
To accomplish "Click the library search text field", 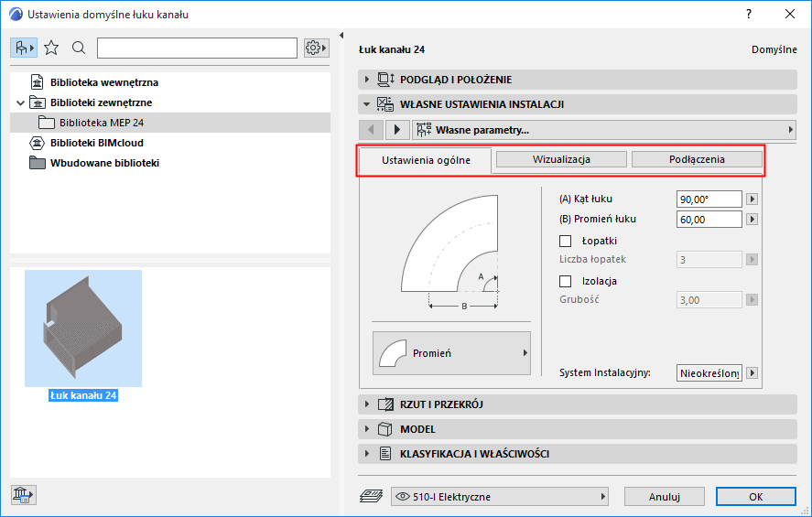I will [x=198, y=48].
